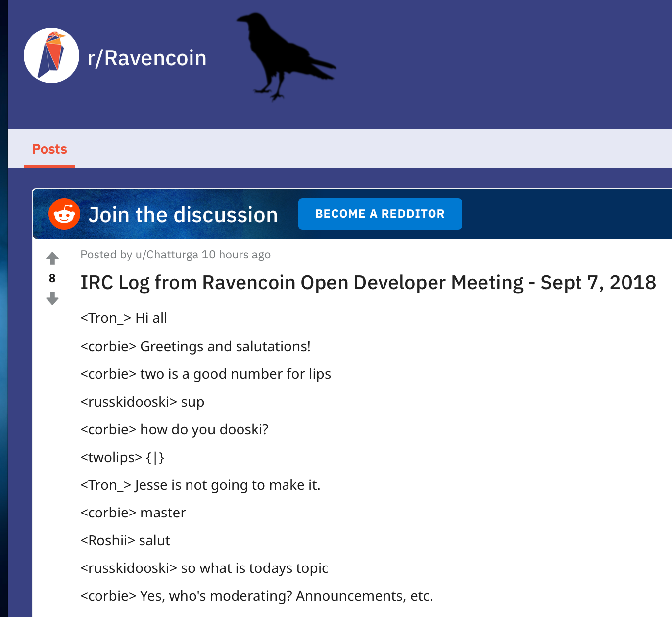Switch to the Posts tab
The width and height of the screenshot is (672, 617).
pos(49,149)
